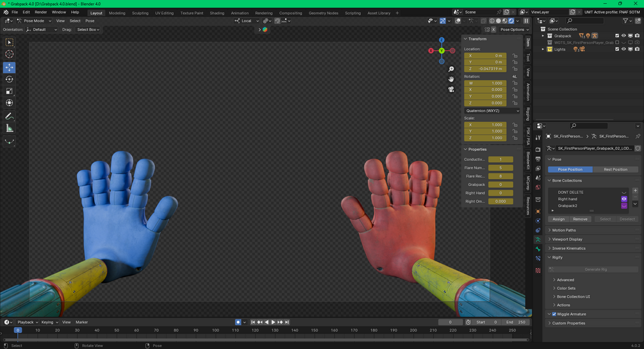Open the Quaternion (WXYZ) rotation mode dropdown
This screenshot has height=349, width=644.
[x=492, y=110]
